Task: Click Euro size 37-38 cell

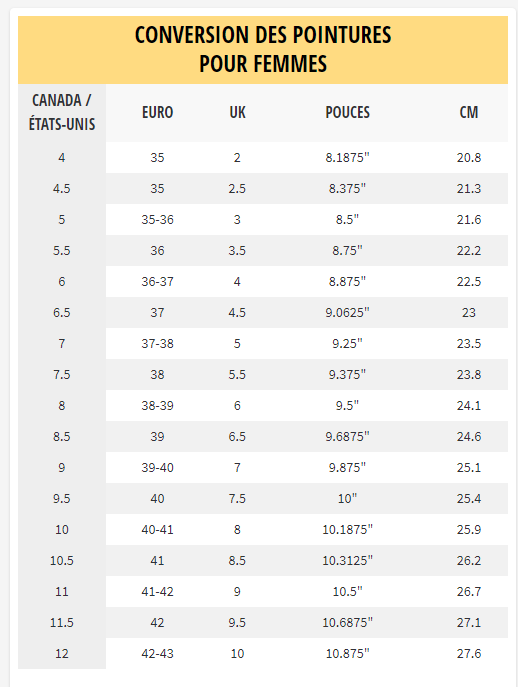Action: 157,344
